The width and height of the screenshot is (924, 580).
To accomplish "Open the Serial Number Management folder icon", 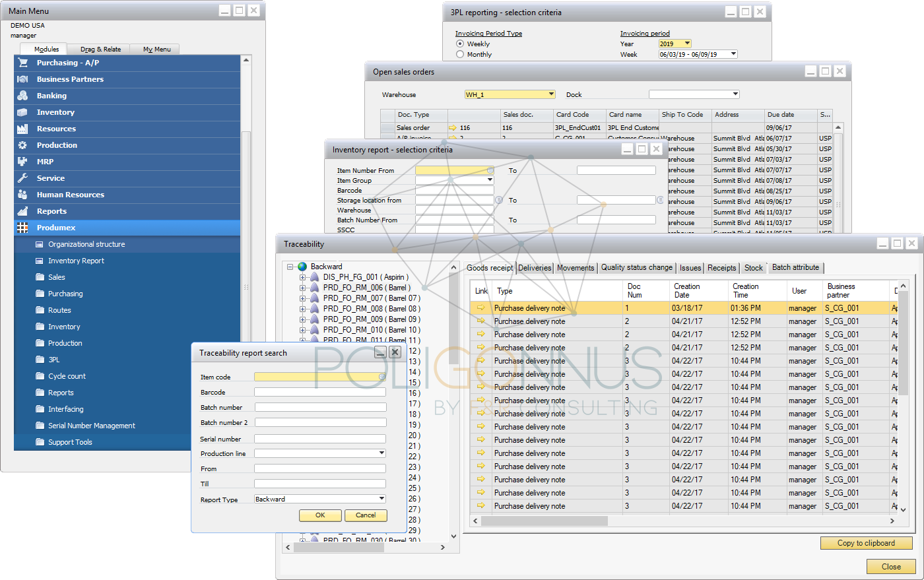I will (39, 425).
